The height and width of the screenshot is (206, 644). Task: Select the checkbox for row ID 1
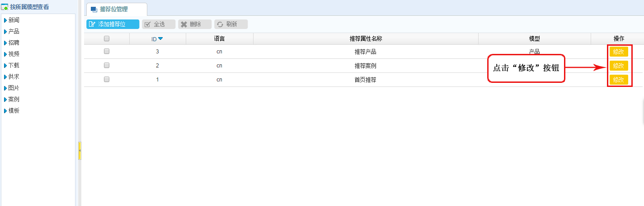[x=107, y=80]
